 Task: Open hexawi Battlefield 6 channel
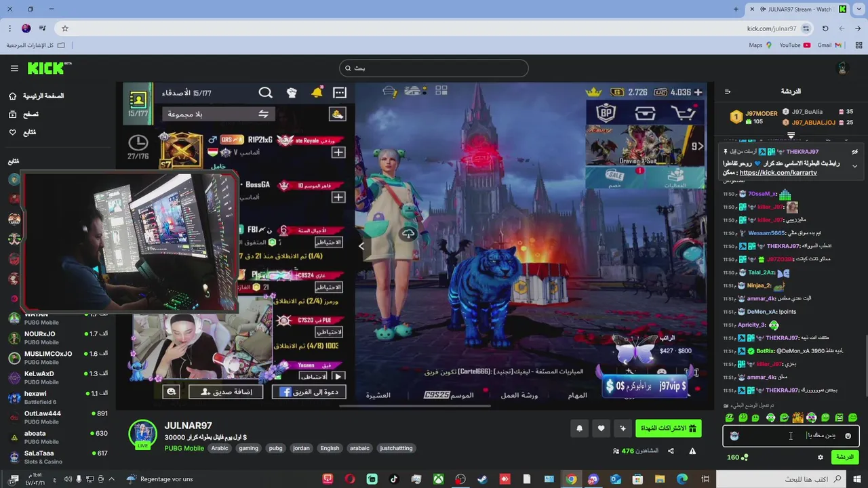pos(58,397)
